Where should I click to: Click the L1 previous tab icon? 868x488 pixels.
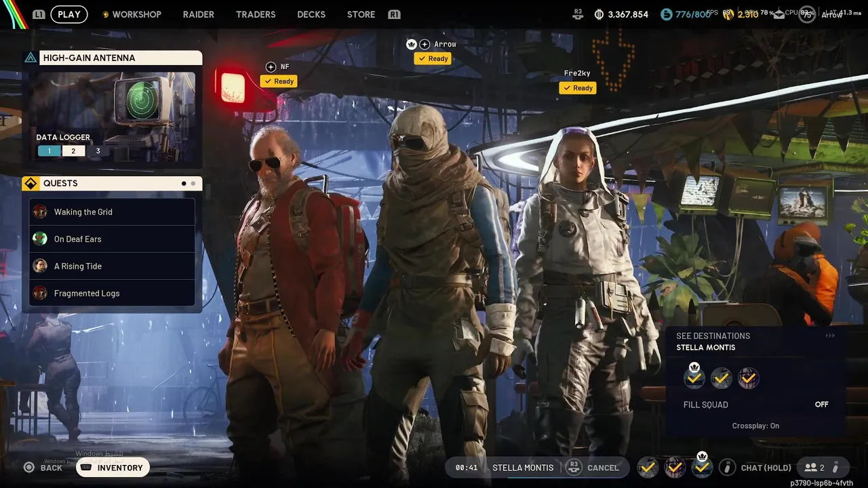pos(39,14)
